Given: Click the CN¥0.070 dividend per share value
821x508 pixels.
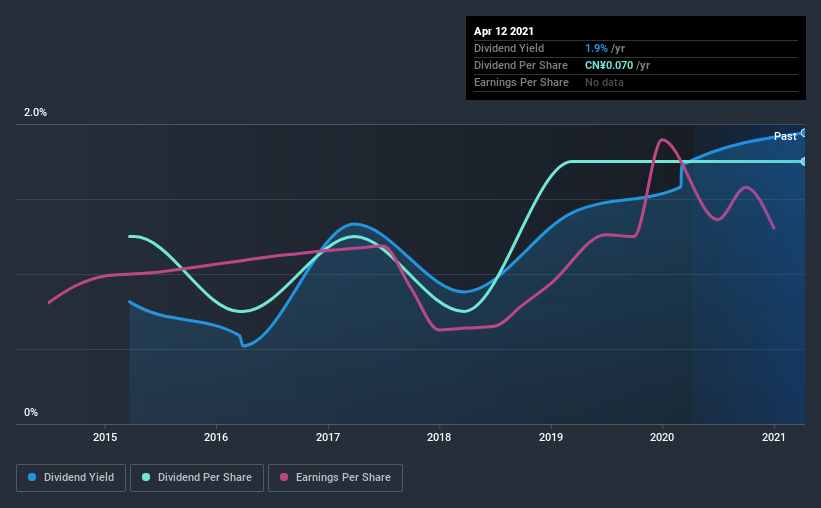Looking at the screenshot, I should 609,65.
